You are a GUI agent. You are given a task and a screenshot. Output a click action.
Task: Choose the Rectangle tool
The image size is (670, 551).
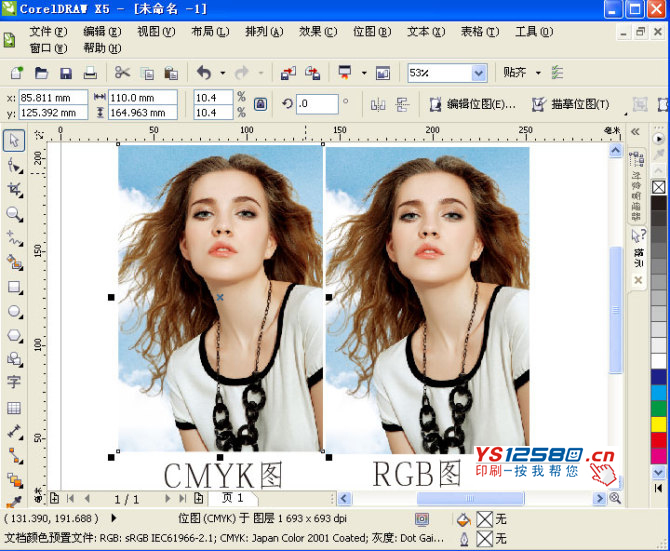click(14, 287)
